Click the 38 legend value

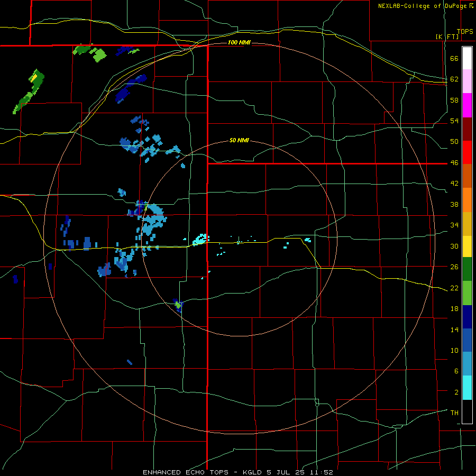tap(454, 204)
